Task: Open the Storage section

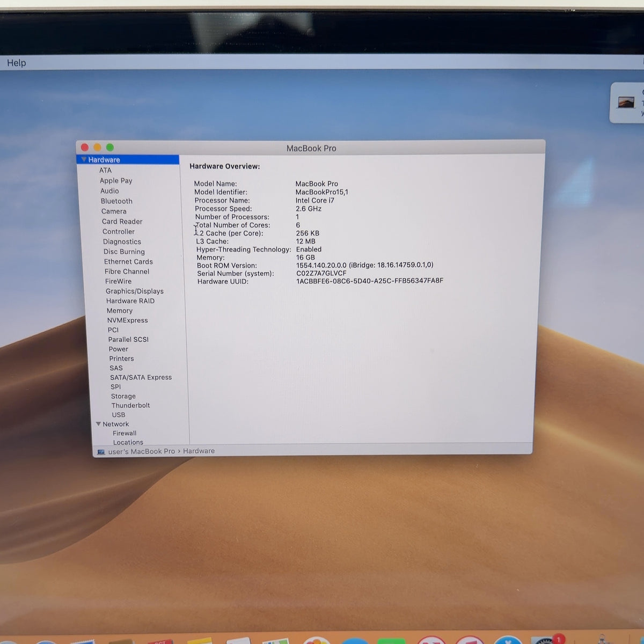Action: (123, 396)
